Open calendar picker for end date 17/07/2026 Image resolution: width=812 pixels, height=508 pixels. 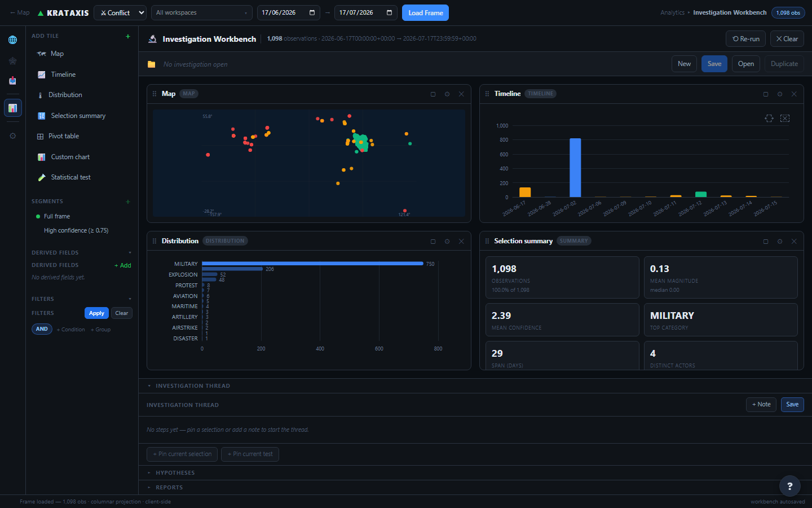coord(389,12)
